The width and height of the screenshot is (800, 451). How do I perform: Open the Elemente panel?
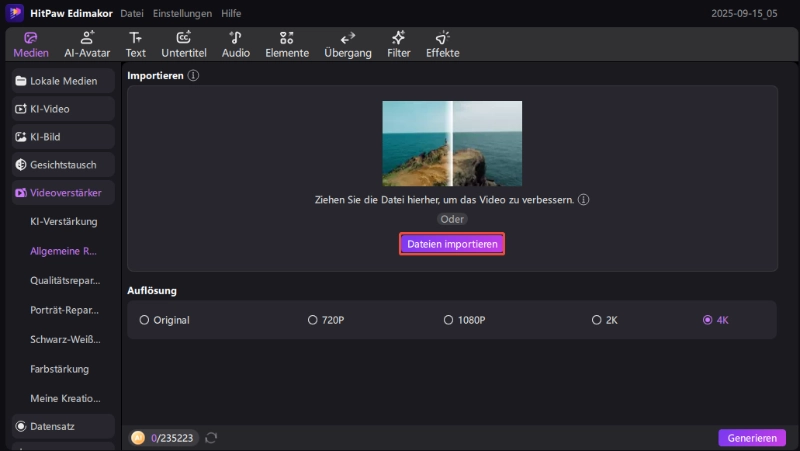pyautogui.click(x=287, y=45)
